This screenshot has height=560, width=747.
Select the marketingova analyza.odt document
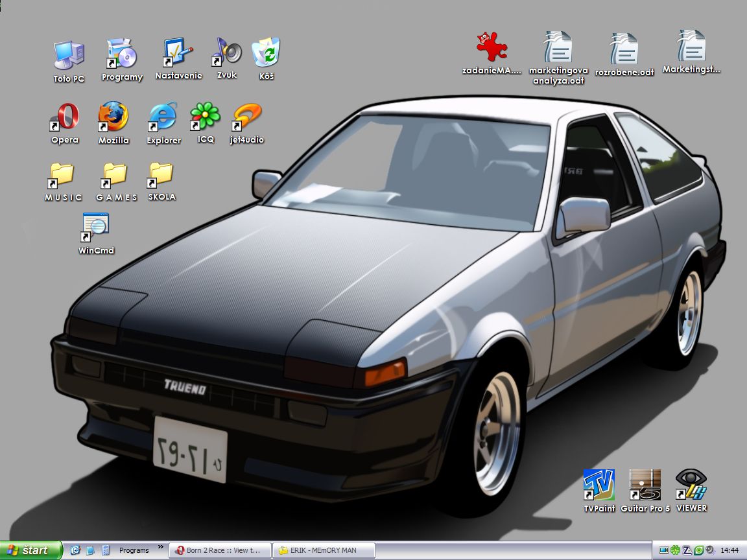[x=558, y=58]
